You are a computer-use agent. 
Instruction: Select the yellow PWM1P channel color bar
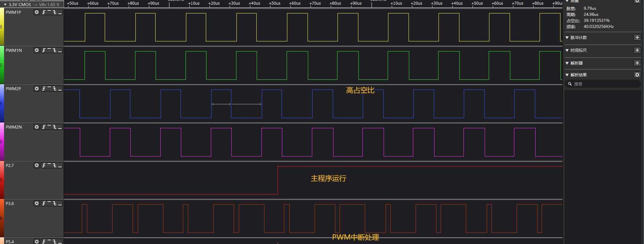click(2, 27)
